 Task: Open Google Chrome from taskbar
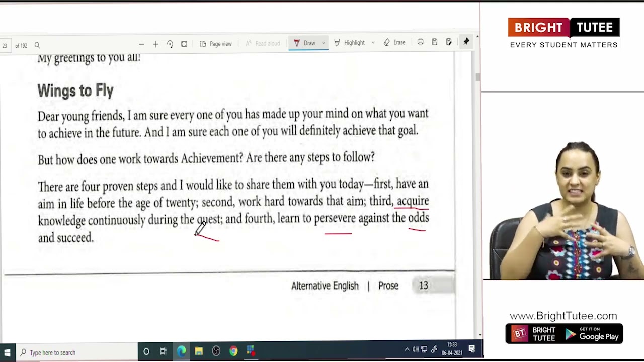click(233, 351)
